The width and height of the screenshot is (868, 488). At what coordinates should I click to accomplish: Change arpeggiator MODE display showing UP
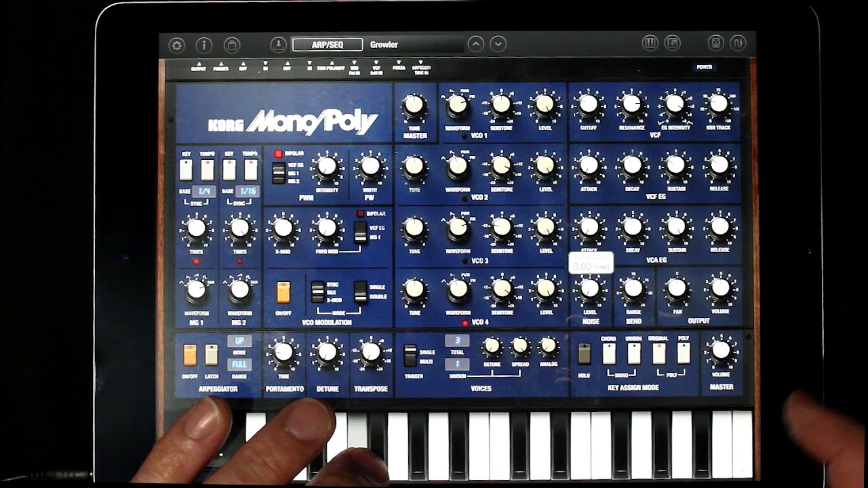(239, 340)
